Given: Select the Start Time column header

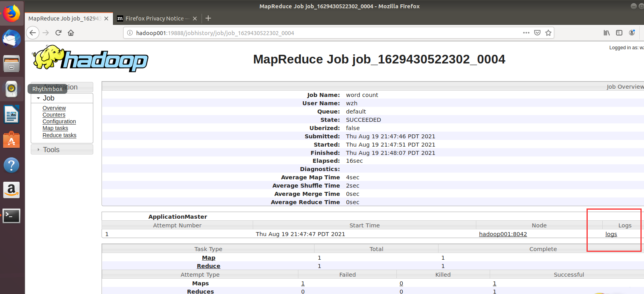Looking at the screenshot, I should (365, 225).
